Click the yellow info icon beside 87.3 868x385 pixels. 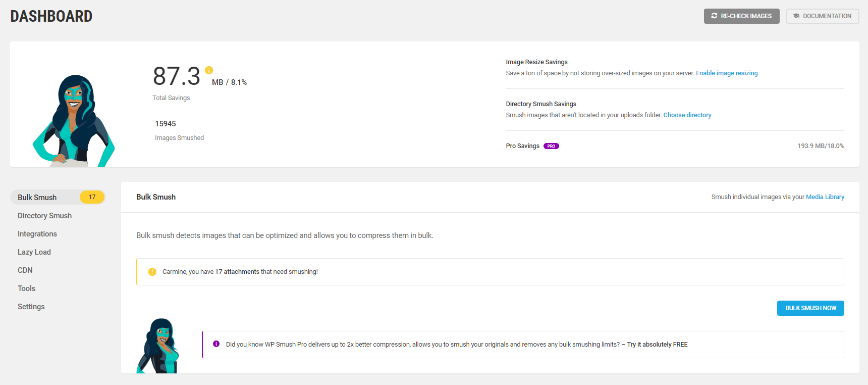209,70
